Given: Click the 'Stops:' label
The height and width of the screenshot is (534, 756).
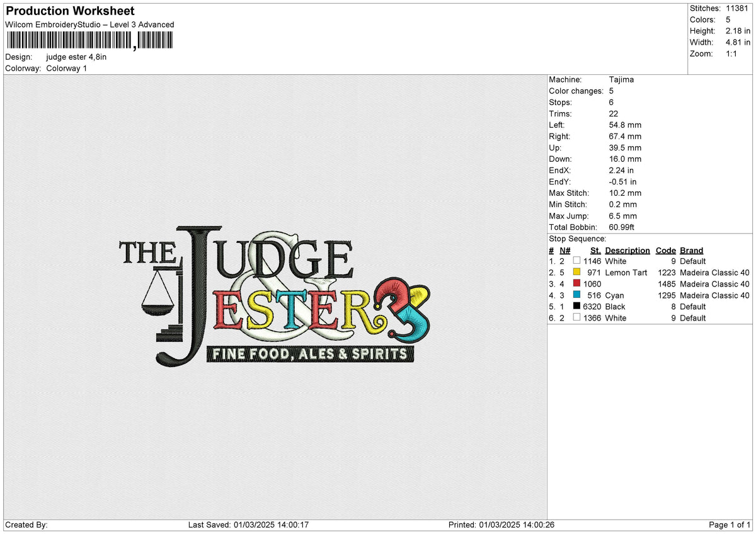Looking at the screenshot, I should tap(561, 102).
